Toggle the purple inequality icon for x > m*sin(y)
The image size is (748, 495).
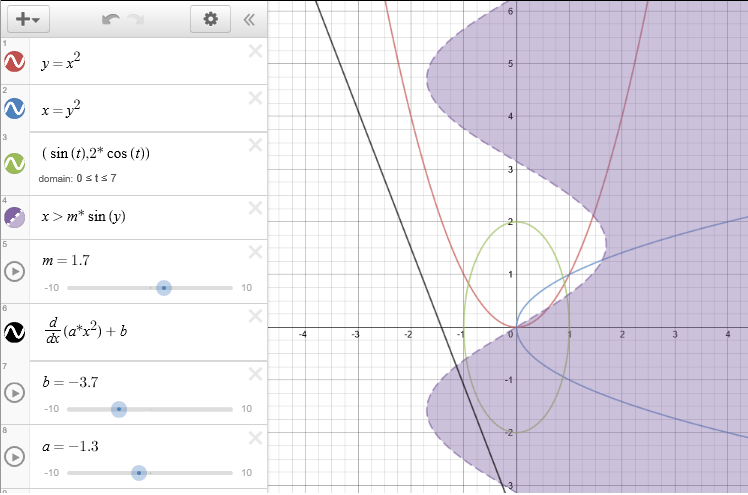(x=15, y=218)
